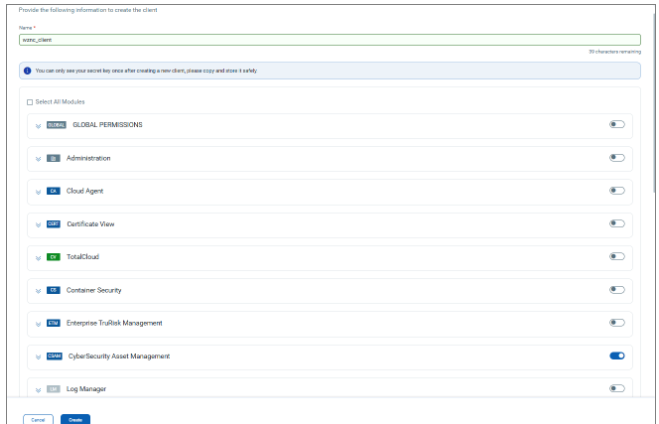
Task: Check the Select All Modules checkbox
Action: pos(30,102)
